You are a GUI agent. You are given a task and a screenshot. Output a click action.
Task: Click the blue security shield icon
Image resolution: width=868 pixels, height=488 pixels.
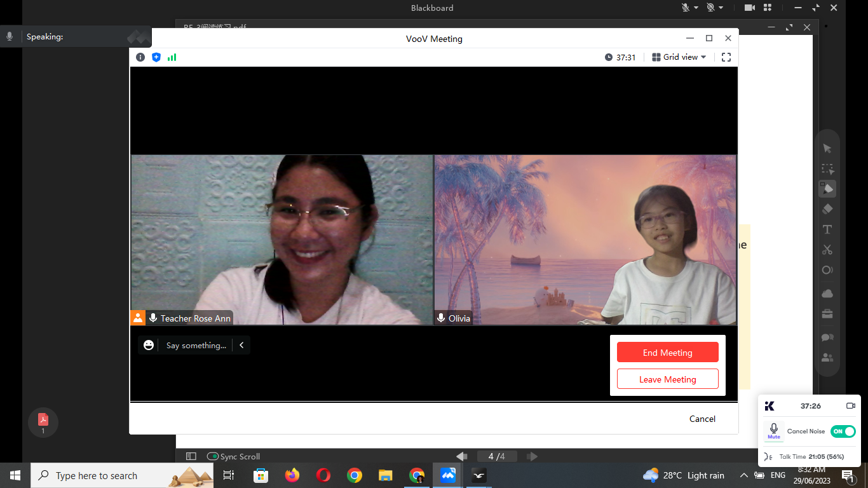(x=156, y=57)
